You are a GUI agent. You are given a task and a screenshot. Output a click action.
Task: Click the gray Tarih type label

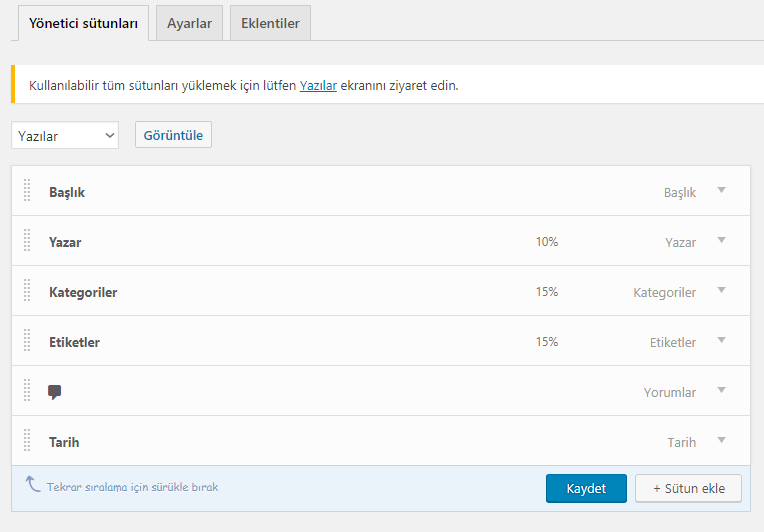(x=682, y=443)
